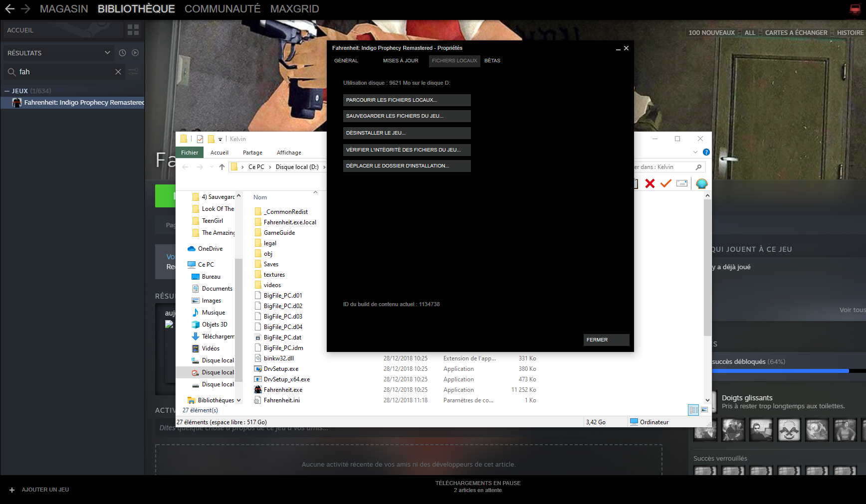Open recent locations dropdown in Explorer navigation
Image resolution: width=866 pixels, height=504 pixels.
pyautogui.click(x=212, y=167)
